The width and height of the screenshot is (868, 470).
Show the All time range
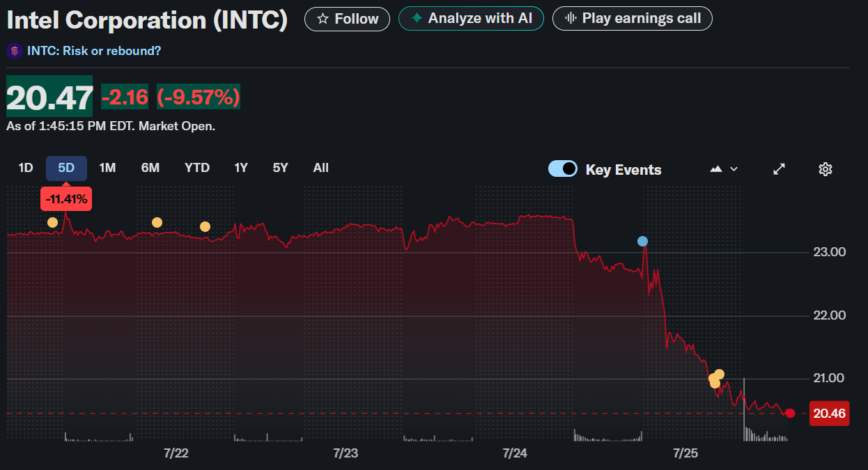coord(321,168)
